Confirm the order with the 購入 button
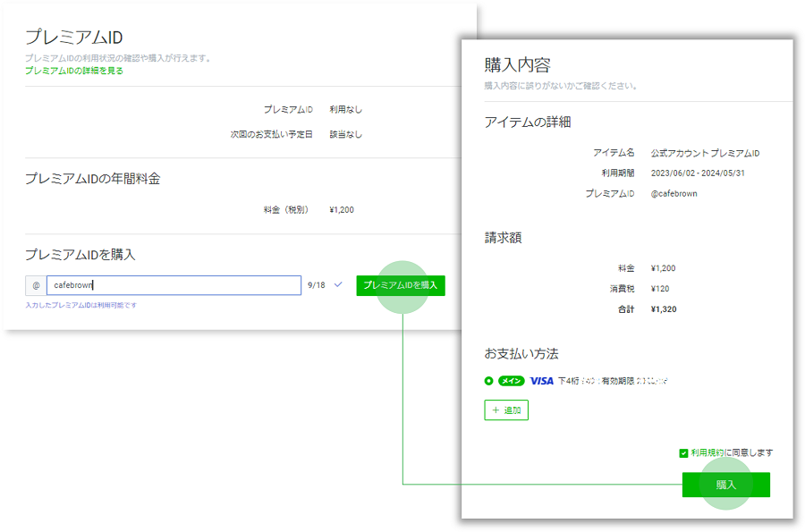 pyautogui.click(x=725, y=485)
